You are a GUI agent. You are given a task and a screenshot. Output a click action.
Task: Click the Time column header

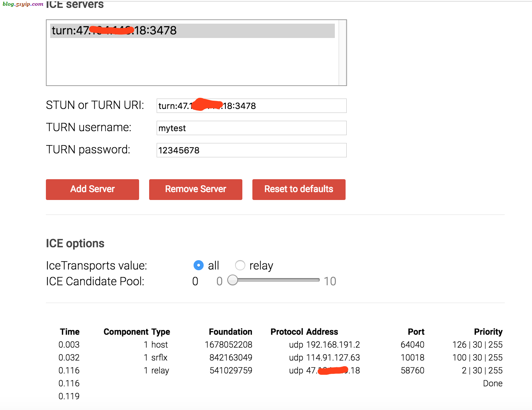(x=70, y=332)
